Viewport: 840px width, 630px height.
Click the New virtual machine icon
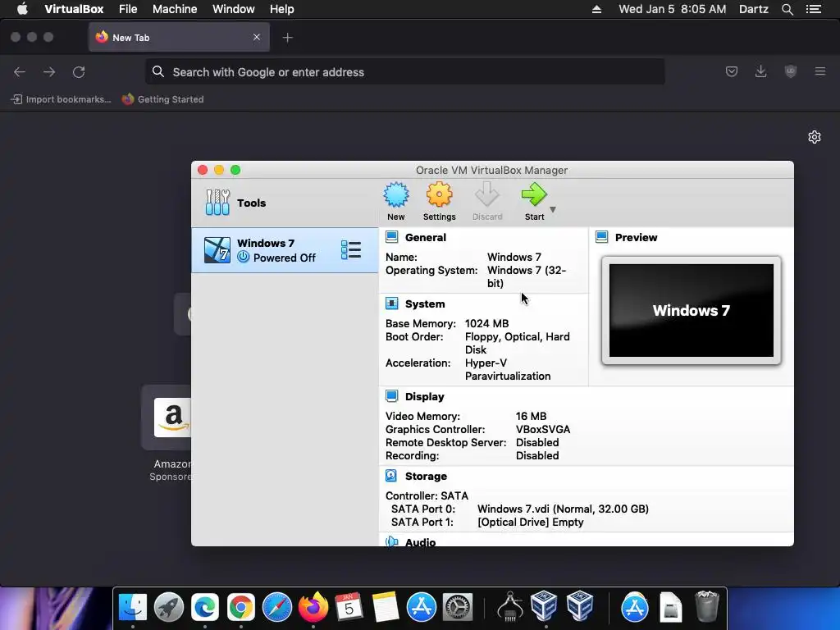click(x=396, y=195)
